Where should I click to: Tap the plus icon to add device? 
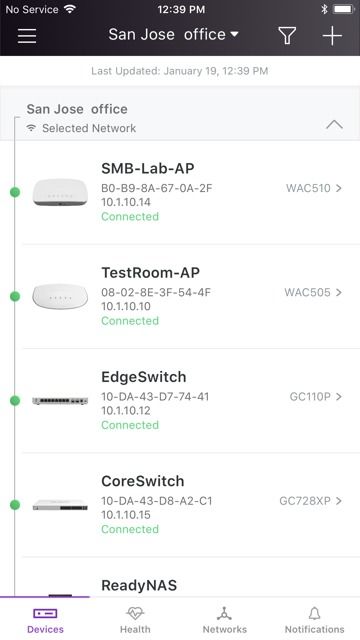coord(332,36)
